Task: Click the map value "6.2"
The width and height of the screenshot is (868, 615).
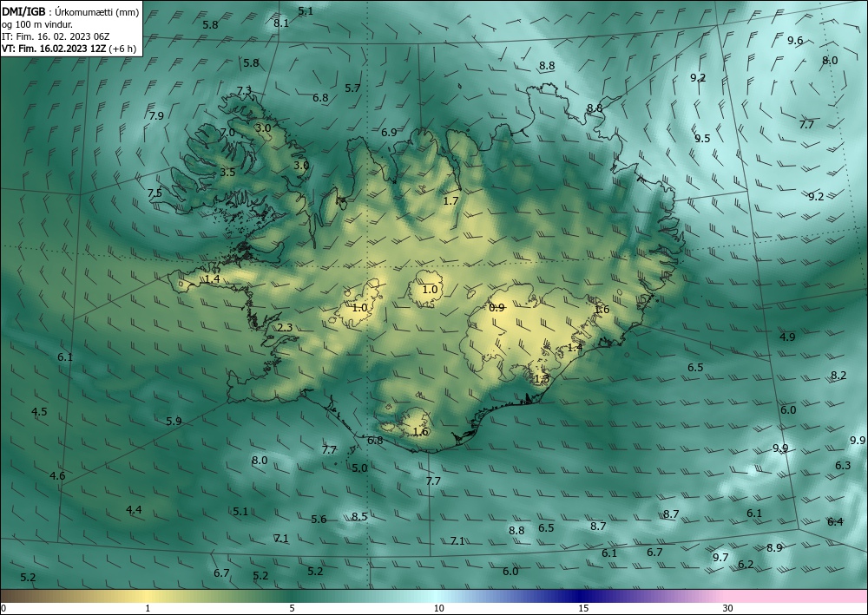Action: (x=746, y=565)
